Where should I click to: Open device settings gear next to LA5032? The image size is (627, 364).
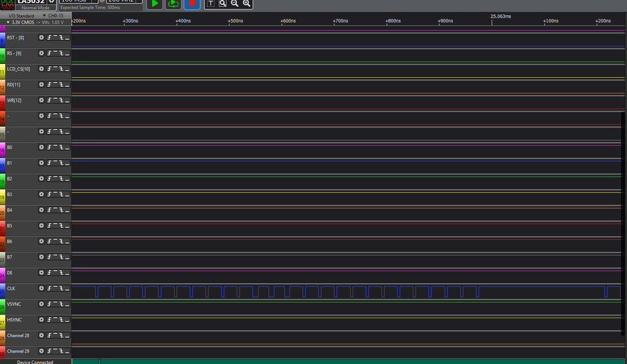(x=51, y=2)
